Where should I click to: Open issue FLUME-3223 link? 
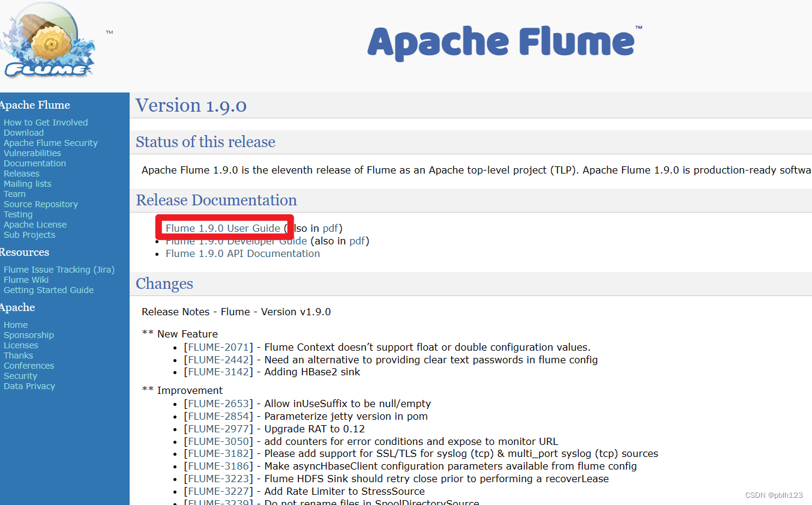tap(218, 479)
